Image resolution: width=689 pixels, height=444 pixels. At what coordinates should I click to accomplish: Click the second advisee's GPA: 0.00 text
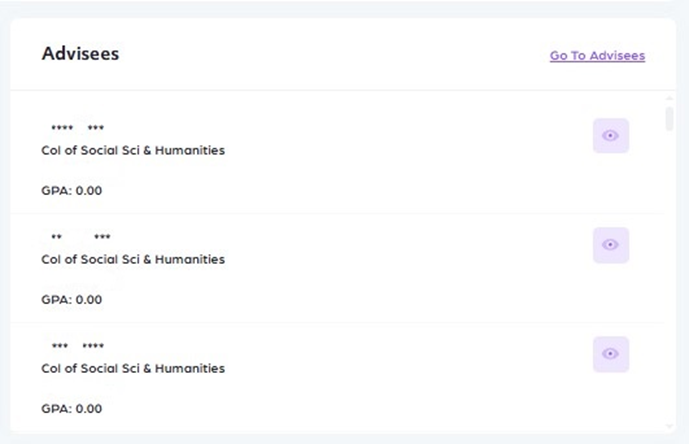coord(71,299)
